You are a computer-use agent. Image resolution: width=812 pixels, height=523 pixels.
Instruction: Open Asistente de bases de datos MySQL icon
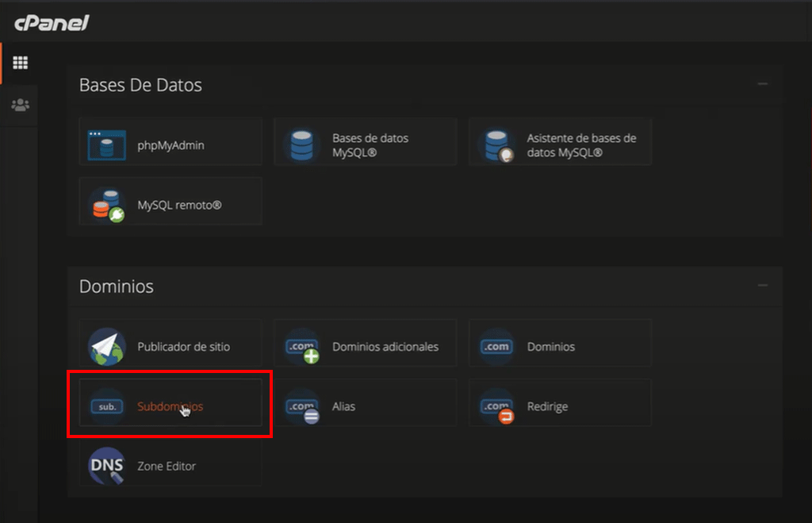499,146
